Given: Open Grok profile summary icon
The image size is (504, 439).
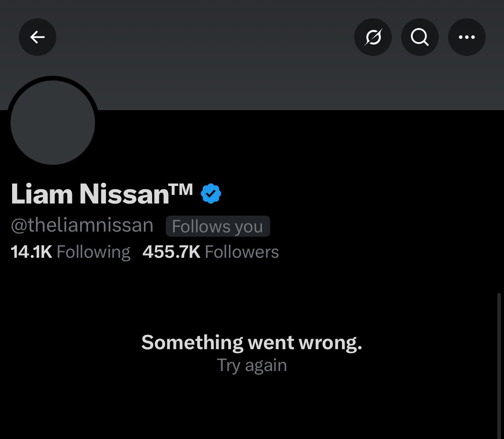Looking at the screenshot, I should 373,37.
